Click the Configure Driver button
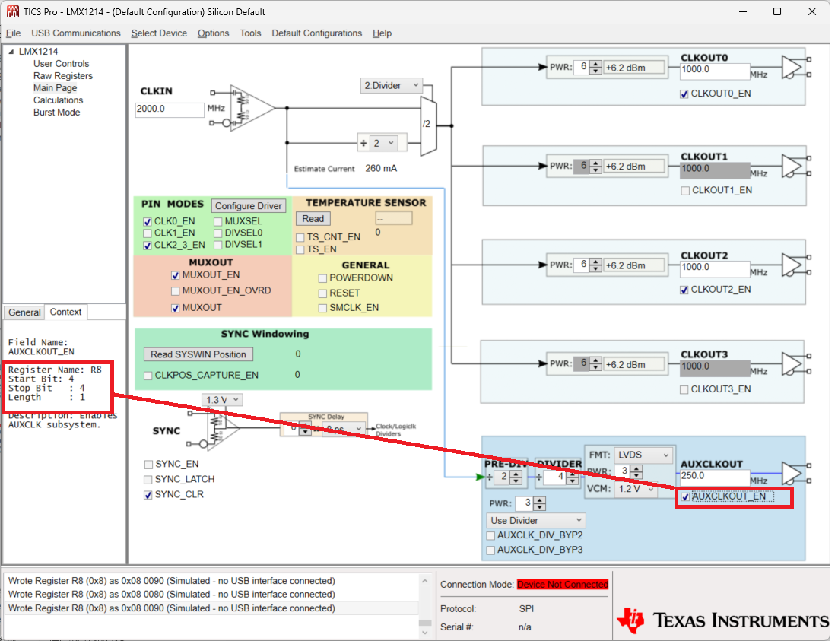The width and height of the screenshot is (838, 644). click(249, 206)
